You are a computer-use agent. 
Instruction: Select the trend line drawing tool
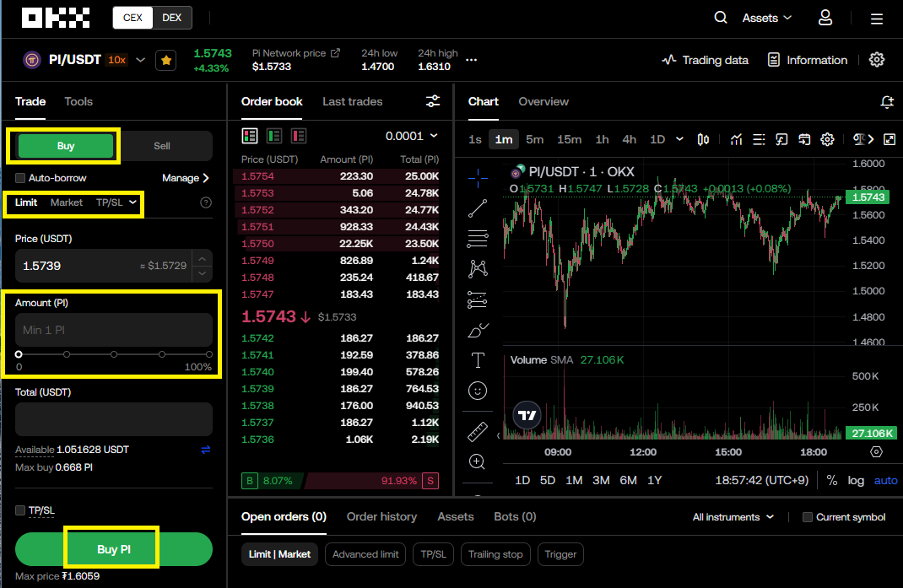pos(478,208)
